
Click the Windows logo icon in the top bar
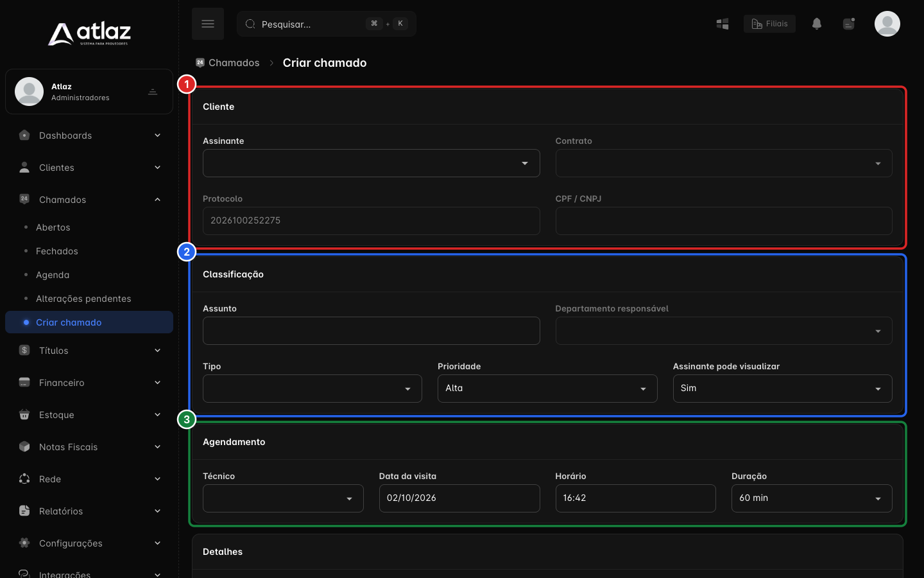pos(723,24)
